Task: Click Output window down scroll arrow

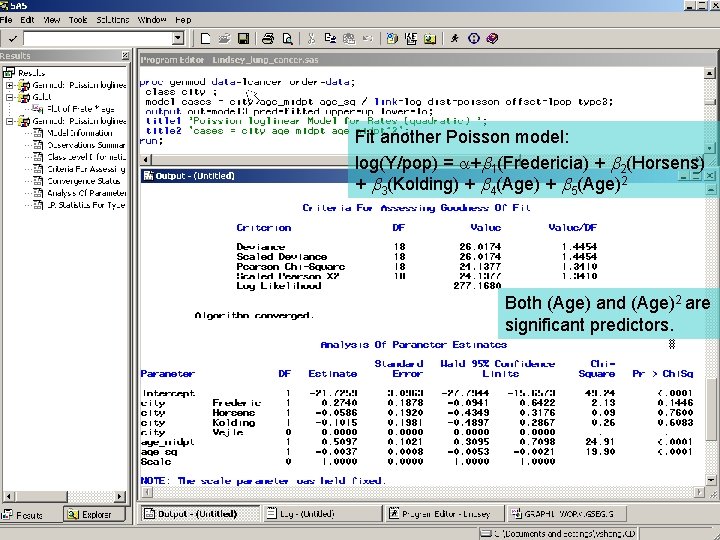Action: [711, 480]
